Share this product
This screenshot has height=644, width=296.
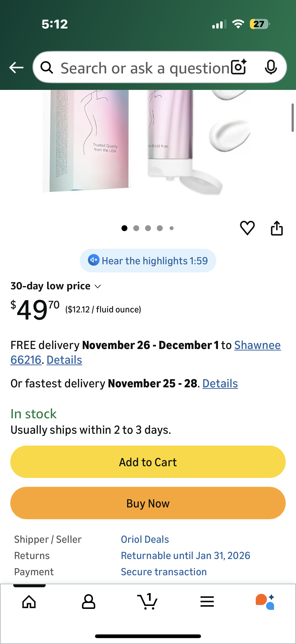(277, 228)
